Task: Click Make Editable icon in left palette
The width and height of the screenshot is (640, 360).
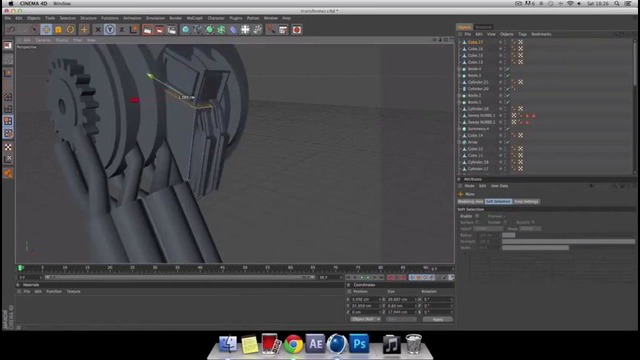Action: [8, 46]
